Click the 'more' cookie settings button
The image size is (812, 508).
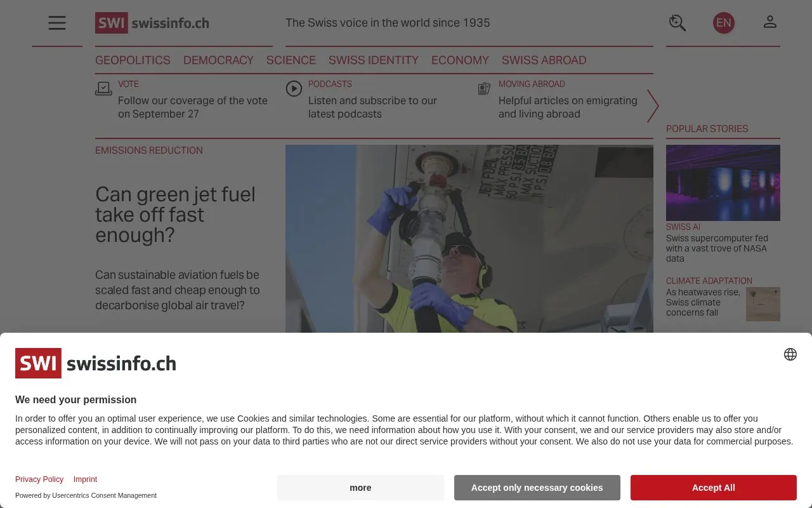(360, 488)
